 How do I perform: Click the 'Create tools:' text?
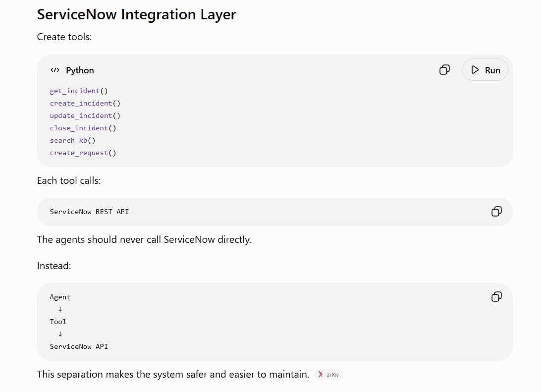tap(64, 37)
